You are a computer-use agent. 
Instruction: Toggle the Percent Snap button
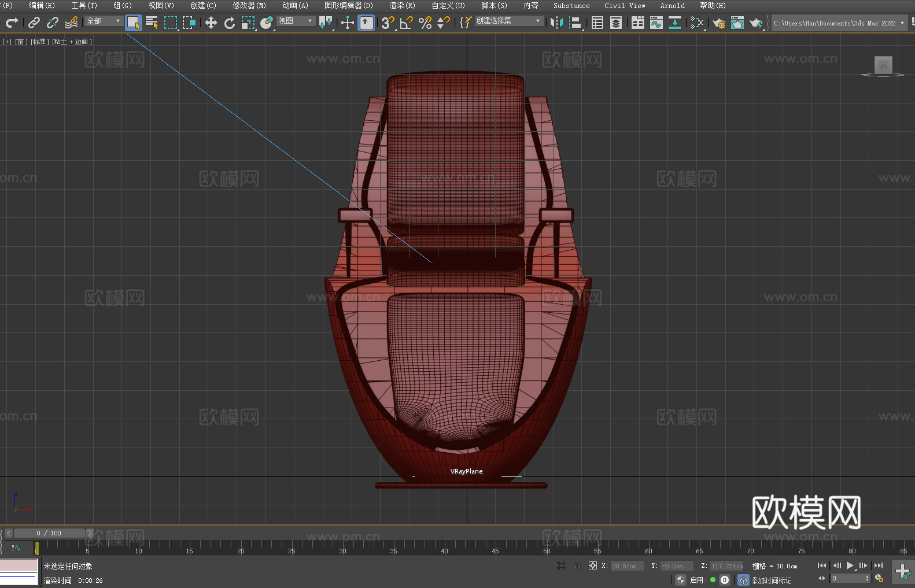point(425,23)
